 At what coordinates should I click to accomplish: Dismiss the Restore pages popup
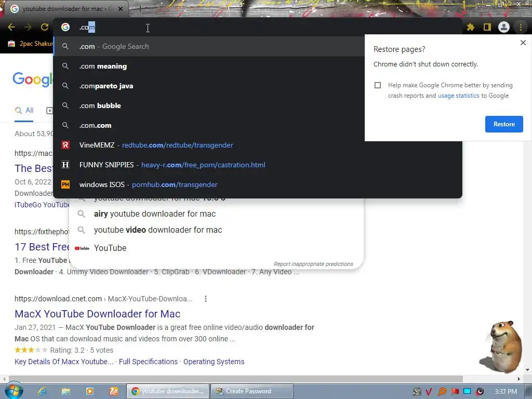[523, 43]
